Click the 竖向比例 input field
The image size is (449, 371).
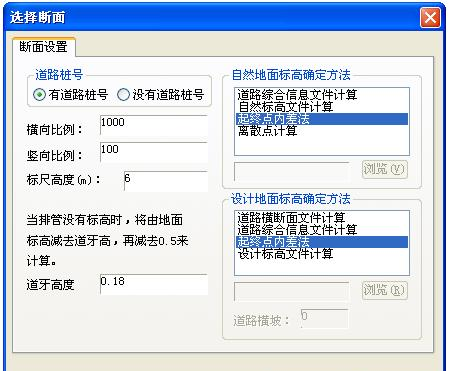click(154, 152)
